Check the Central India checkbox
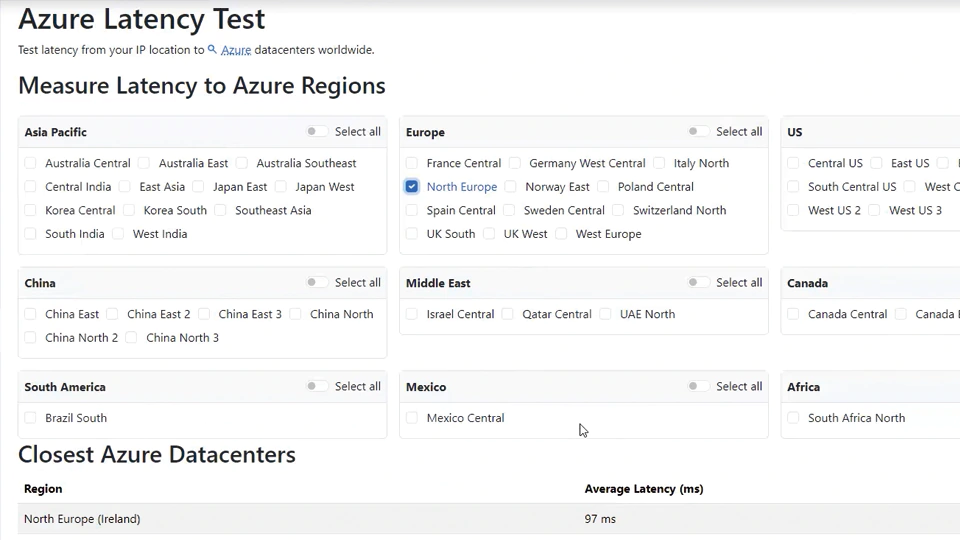 point(30,187)
